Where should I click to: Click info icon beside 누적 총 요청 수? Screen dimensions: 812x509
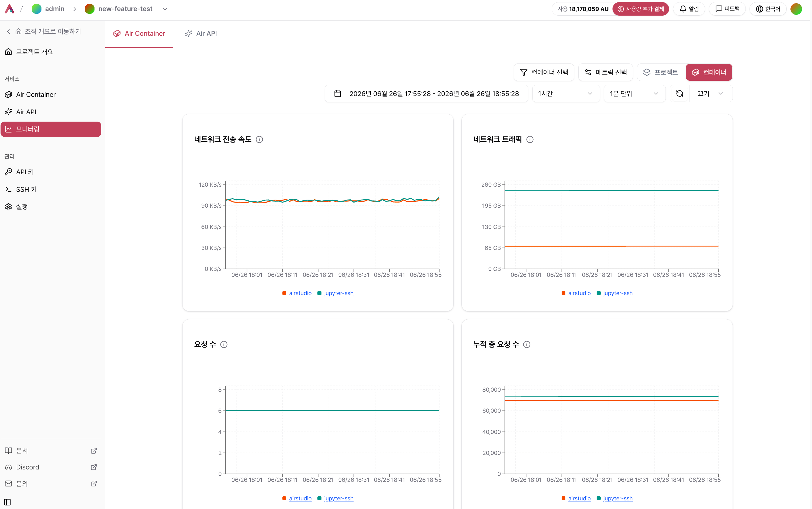527,344
